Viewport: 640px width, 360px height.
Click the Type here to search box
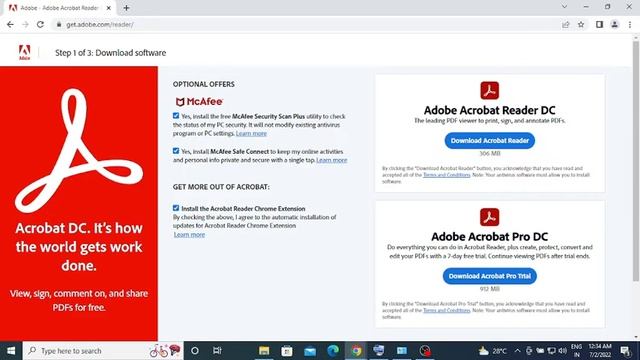tap(102, 351)
